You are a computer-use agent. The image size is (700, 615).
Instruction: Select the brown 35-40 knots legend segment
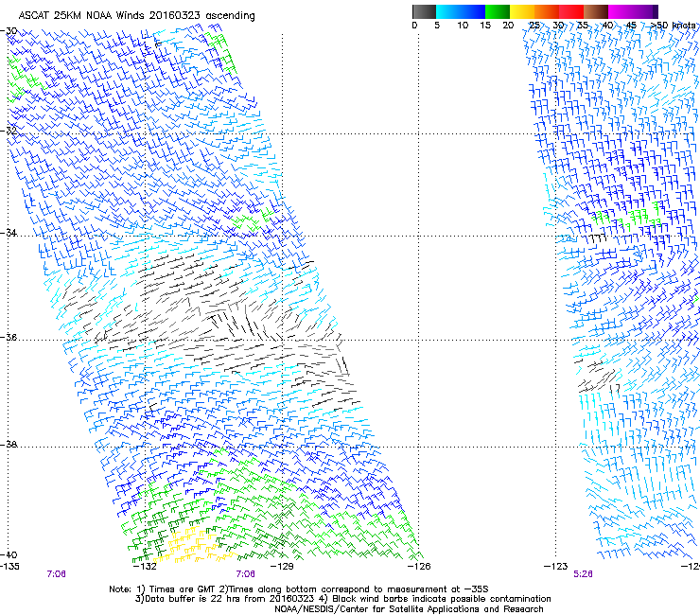click(x=596, y=11)
